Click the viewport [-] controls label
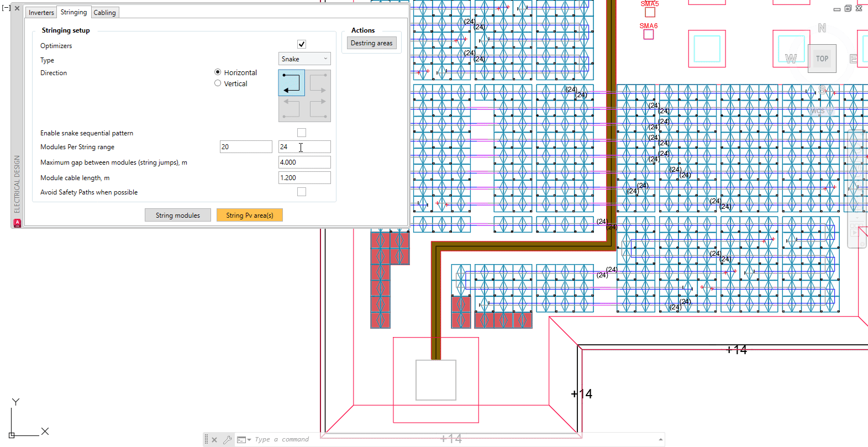 pos(6,8)
